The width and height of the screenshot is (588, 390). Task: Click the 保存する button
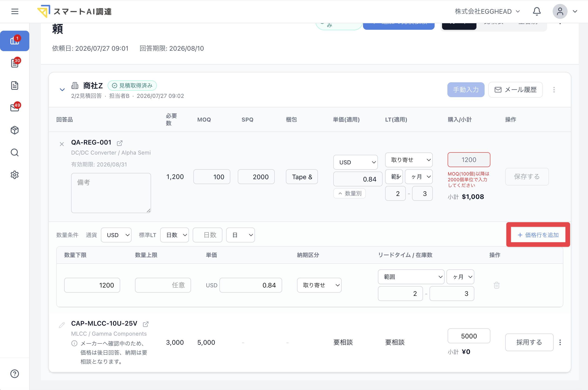click(x=527, y=177)
